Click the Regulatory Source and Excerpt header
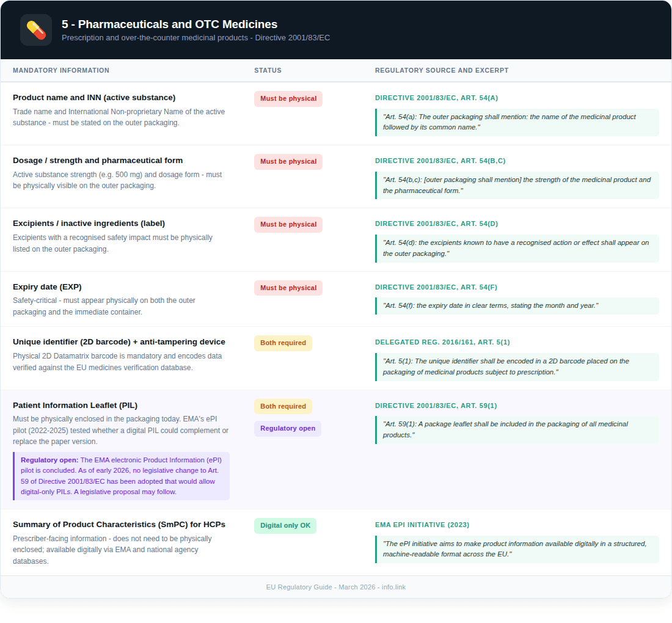This screenshot has height=623, width=672. tap(441, 70)
